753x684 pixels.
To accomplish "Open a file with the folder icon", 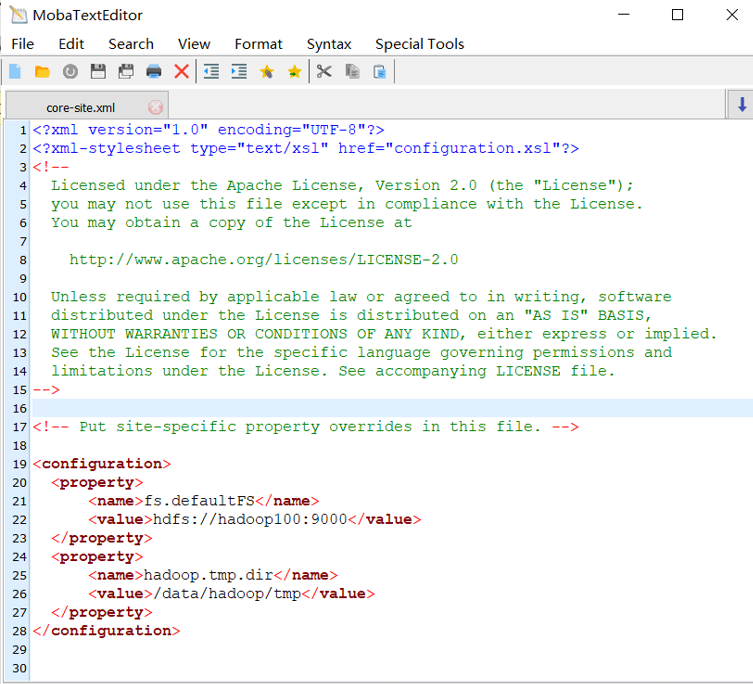I will point(42,72).
